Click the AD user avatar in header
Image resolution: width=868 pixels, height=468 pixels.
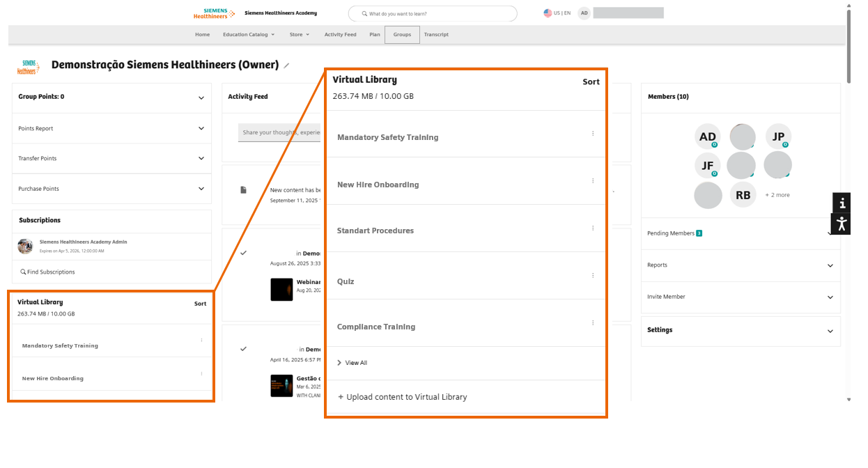[584, 13]
